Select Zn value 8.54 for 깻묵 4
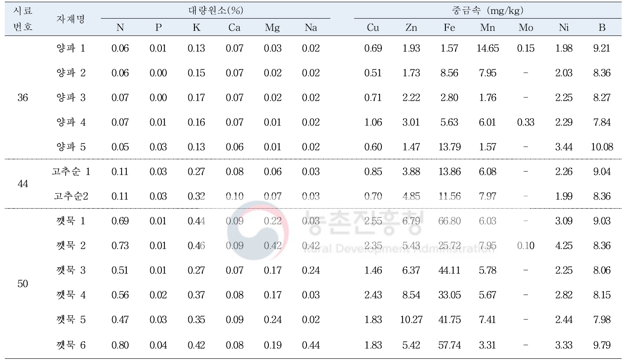The image size is (626, 364). point(411,295)
